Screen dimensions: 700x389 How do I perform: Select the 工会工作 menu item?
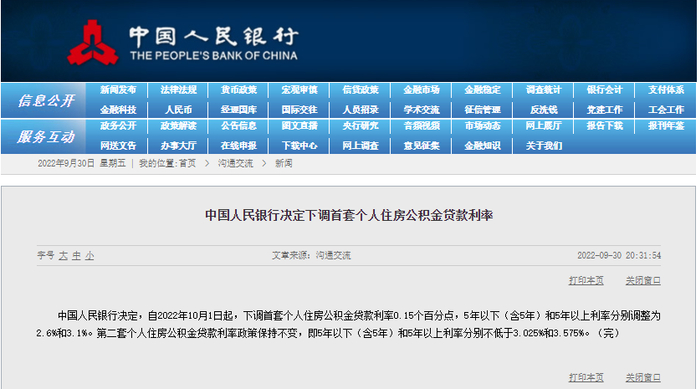tap(666, 109)
